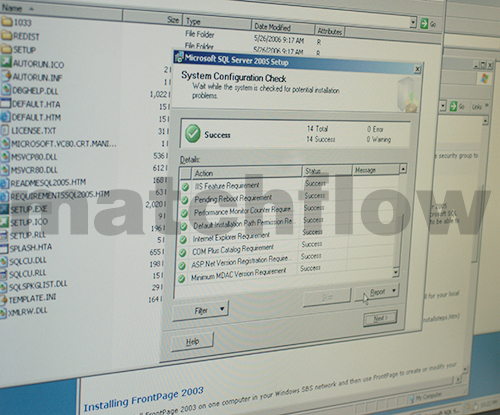Select the REQUIREMENTSSQL2005.HTM file icon

(x=5, y=196)
